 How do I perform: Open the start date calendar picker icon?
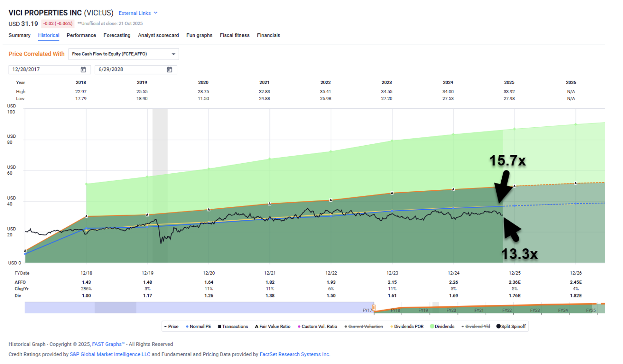coord(83,69)
